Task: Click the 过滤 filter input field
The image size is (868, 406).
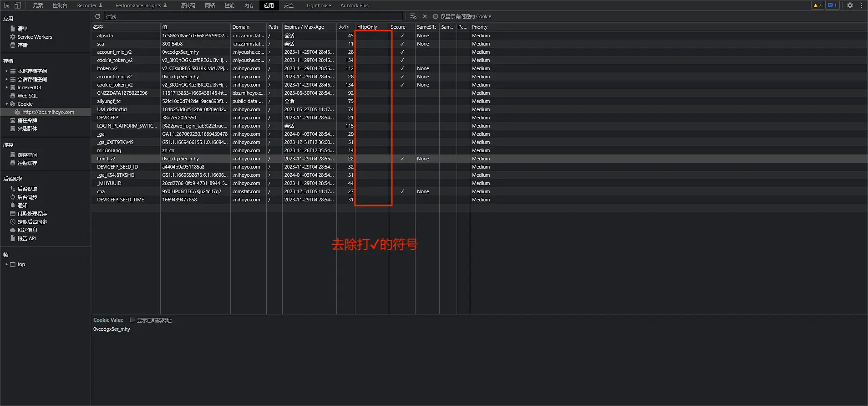Action: pos(254,16)
